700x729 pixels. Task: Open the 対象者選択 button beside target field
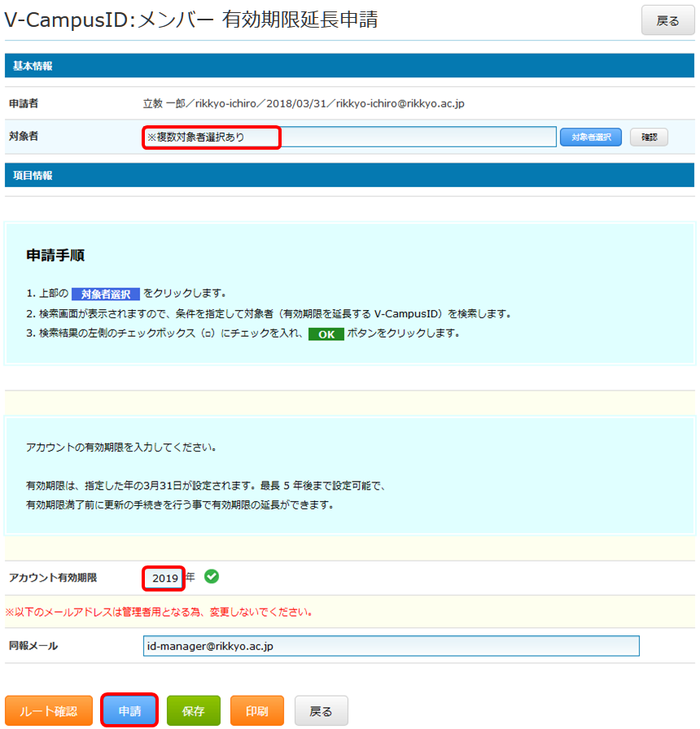591,138
